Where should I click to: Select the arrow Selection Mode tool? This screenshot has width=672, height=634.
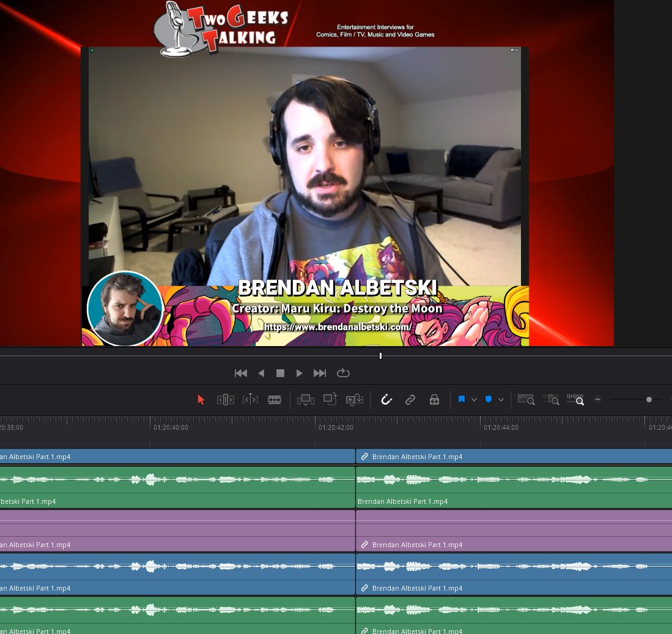point(201,400)
